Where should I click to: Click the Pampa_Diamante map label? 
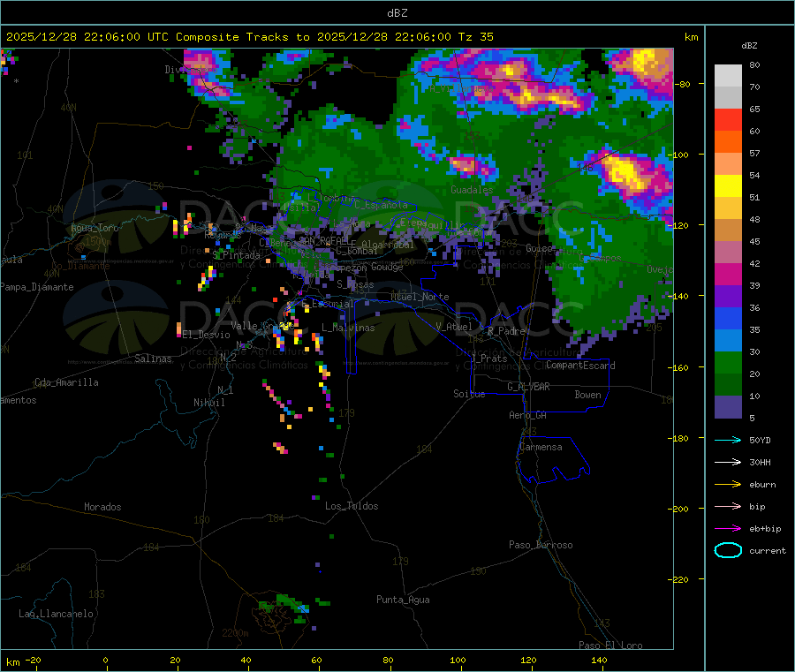click(36, 287)
